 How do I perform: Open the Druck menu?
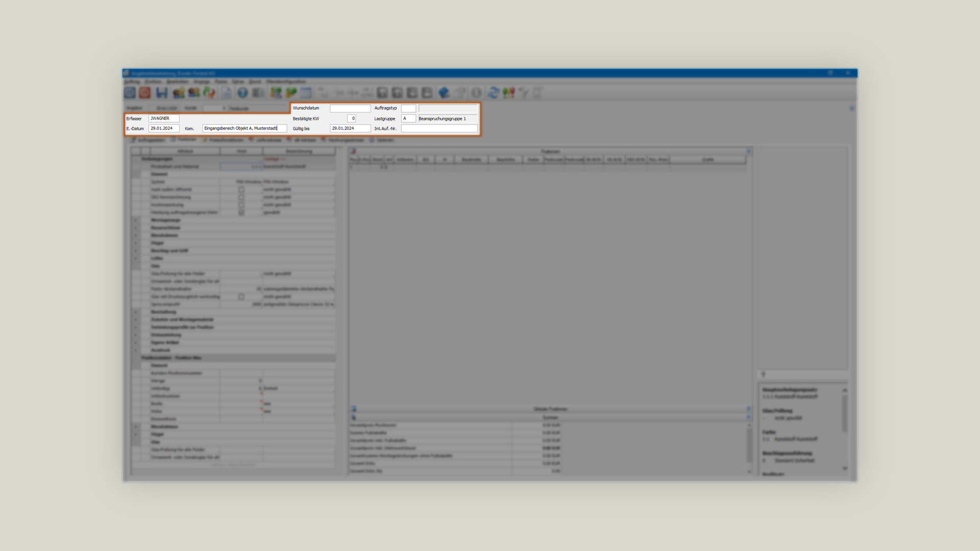[255, 82]
